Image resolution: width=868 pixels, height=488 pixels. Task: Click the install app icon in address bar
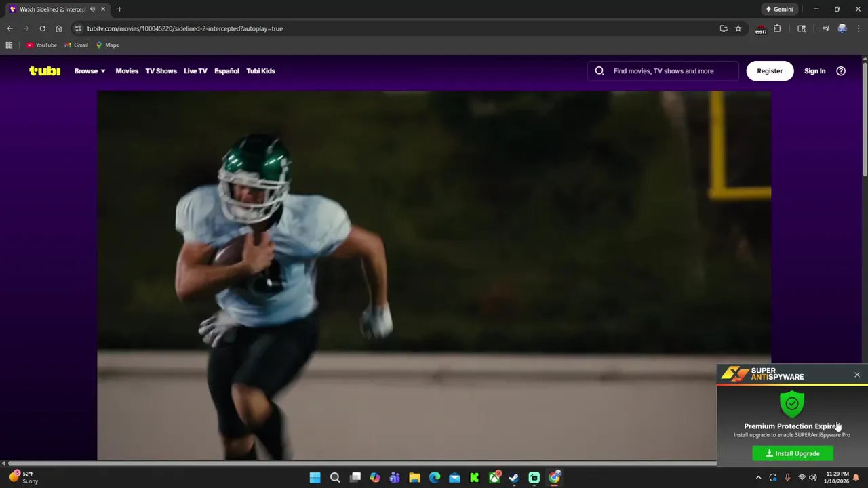click(x=724, y=28)
